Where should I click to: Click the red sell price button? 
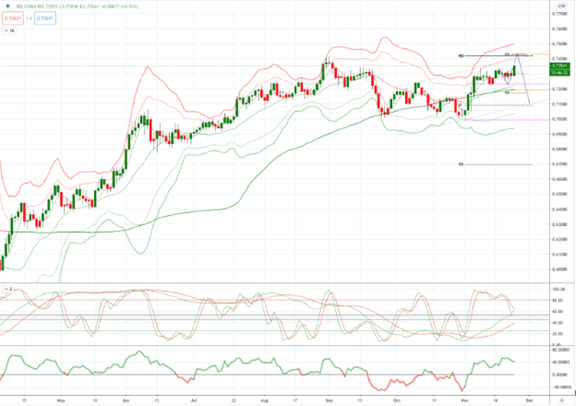click(x=13, y=18)
